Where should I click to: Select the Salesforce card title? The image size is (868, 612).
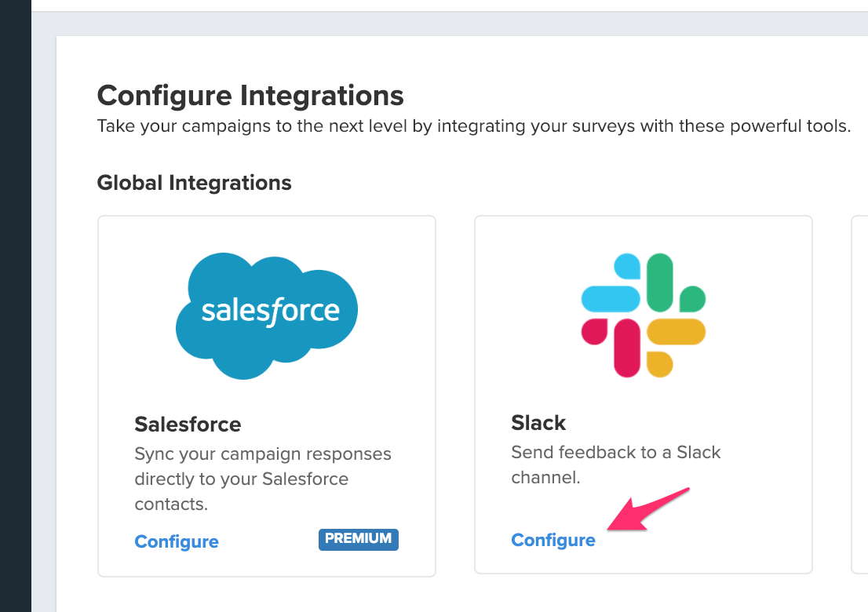pos(188,424)
